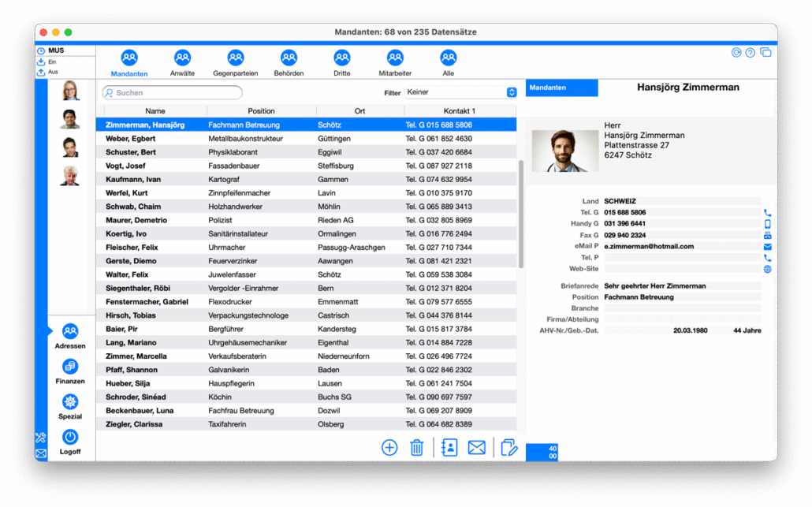Click the mobile icon beside Handy G
812x507 pixels.
pos(767,224)
